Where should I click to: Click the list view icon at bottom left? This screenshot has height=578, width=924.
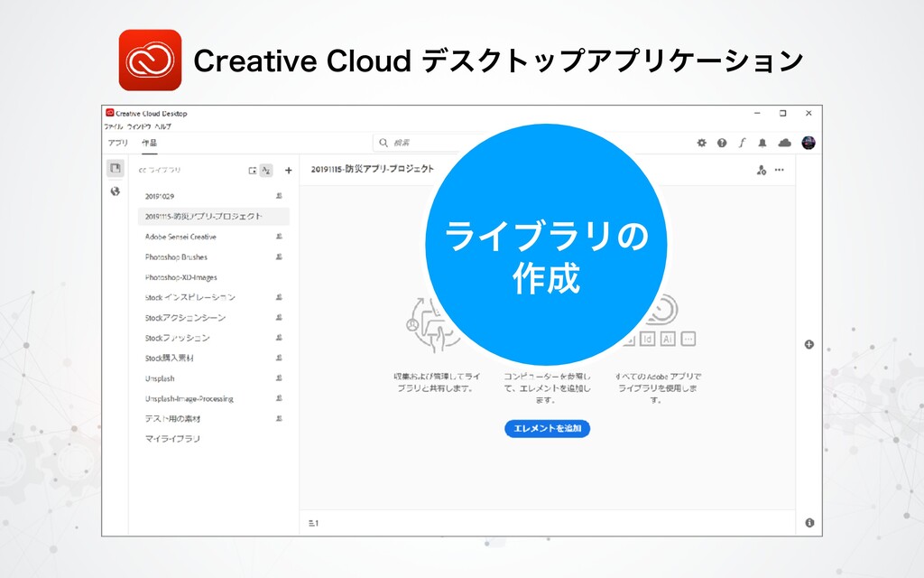tap(313, 523)
